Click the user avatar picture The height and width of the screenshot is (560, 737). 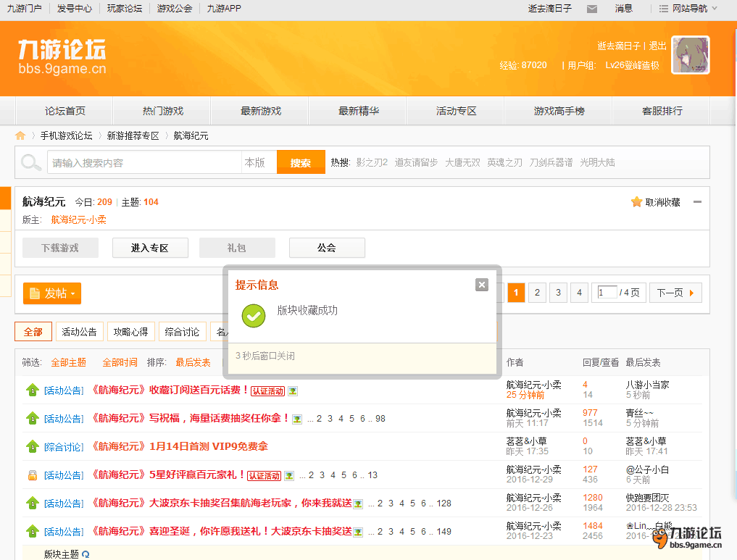point(691,55)
